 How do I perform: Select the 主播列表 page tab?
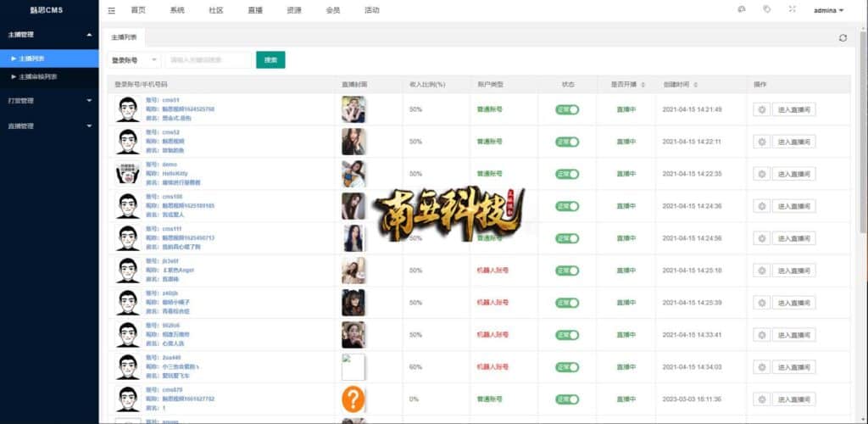(x=124, y=37)
